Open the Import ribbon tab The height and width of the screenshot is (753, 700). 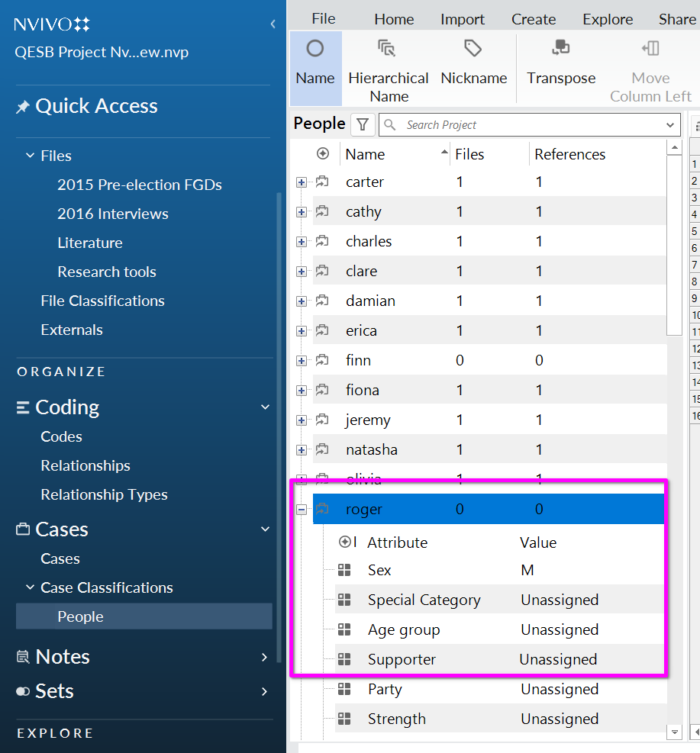(x=462, y=19)
